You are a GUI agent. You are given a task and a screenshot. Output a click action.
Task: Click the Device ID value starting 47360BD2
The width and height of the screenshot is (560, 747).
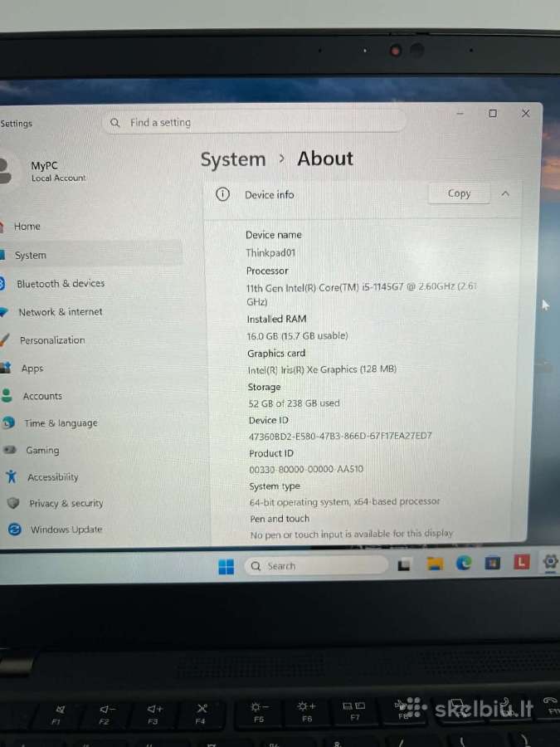(x=340, y=436)
